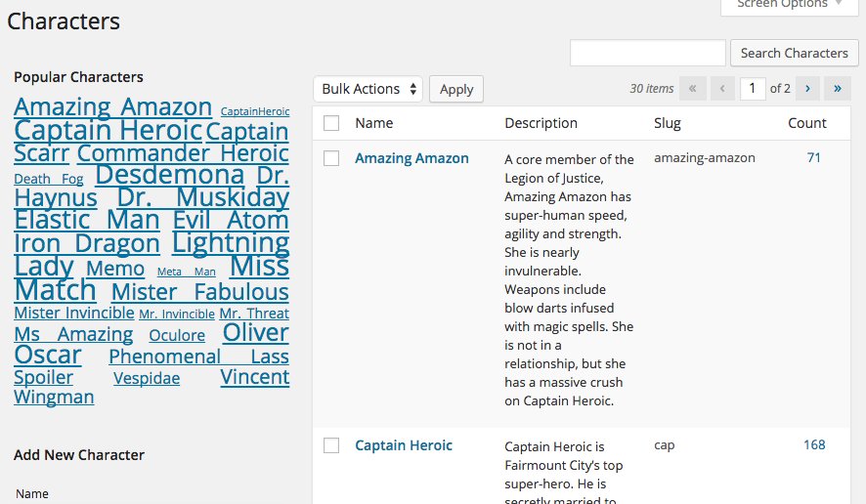The height and width of the screenshot is (504, 866).
Task: Check the Amazing Amazon row checkbox
Action: 331,158
